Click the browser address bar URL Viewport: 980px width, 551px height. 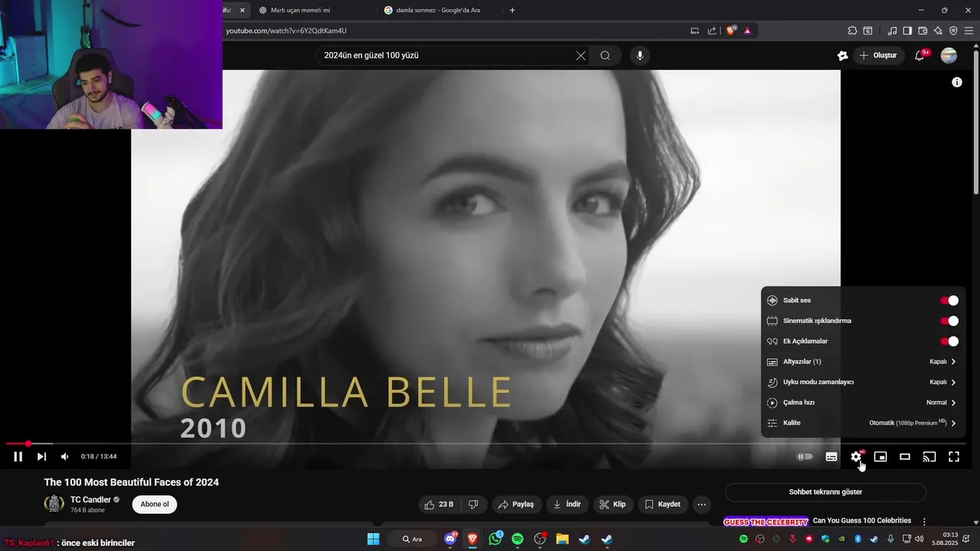286,31
